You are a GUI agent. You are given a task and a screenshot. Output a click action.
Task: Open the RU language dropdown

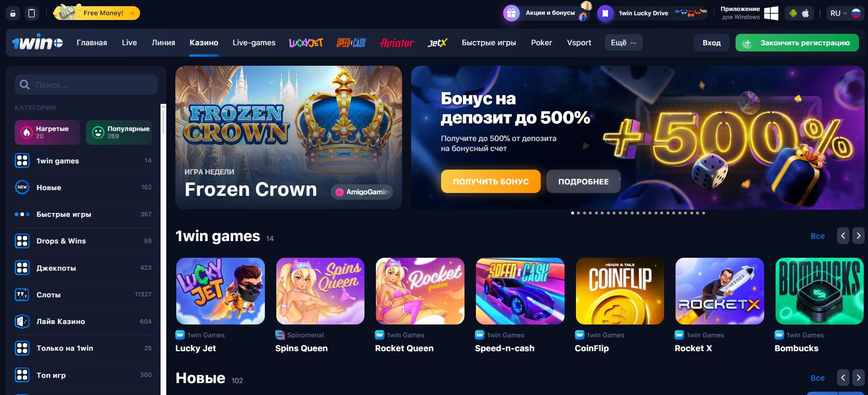(x=845, y=13)
